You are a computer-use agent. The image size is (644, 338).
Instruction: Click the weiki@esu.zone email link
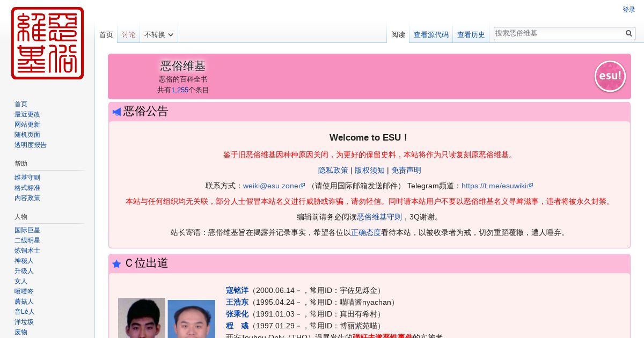tap(274, 186)
